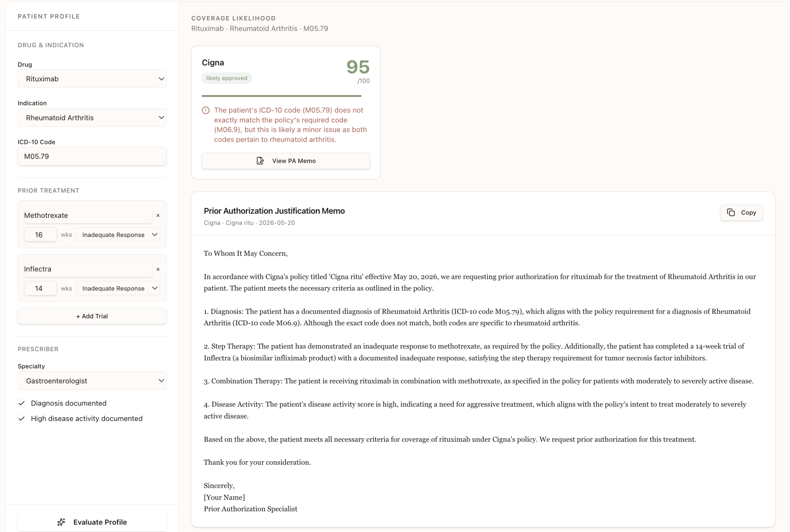Click the memo edit icon beside View PA Memo
The width and height of the screenshot is (790, 532).
(x=260, y=161)
